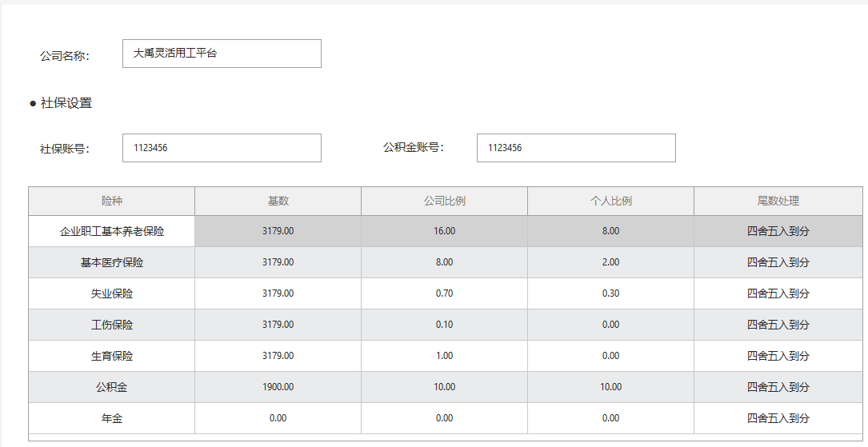The width and height of the screenshot is (868, 447).
Task: Edit the 公司比例 cell showing 0.70
Action: click(x=445, y=293)
